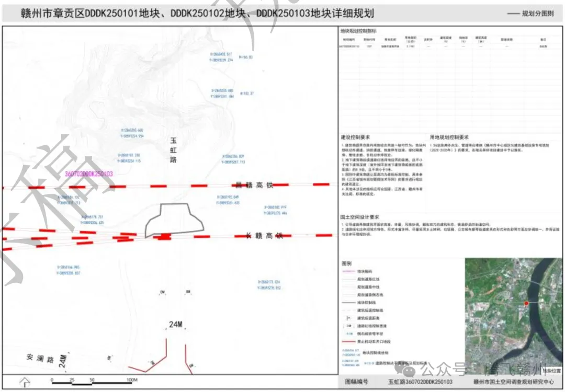
Task: Click the 道路红线控制宽度 legend symbol
Action: click(348, 326)
